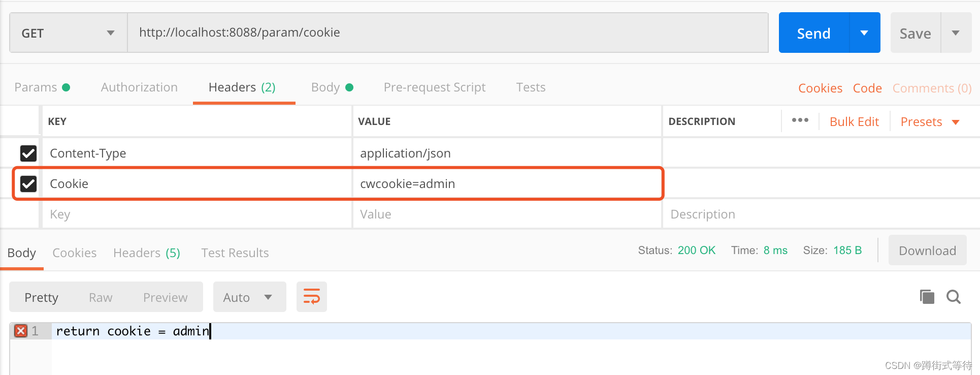Open the Pre-request Script tab
The image size is (980, 375).
click(434, 87)
